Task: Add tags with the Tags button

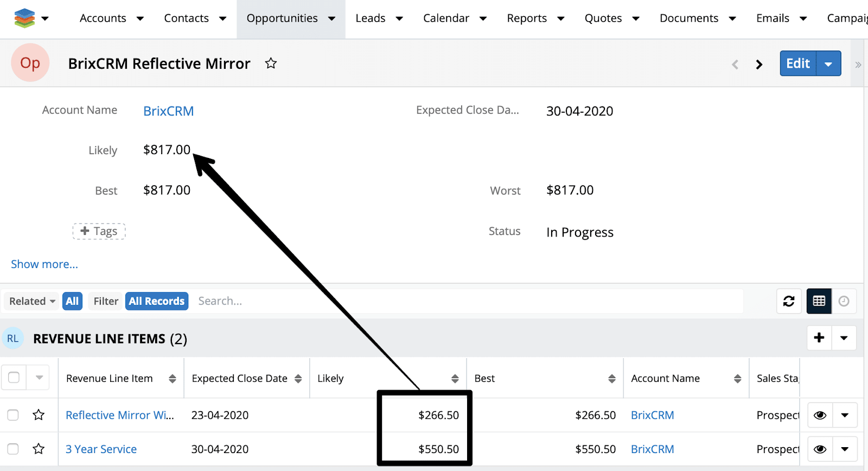Action: [x=99, y=231]
